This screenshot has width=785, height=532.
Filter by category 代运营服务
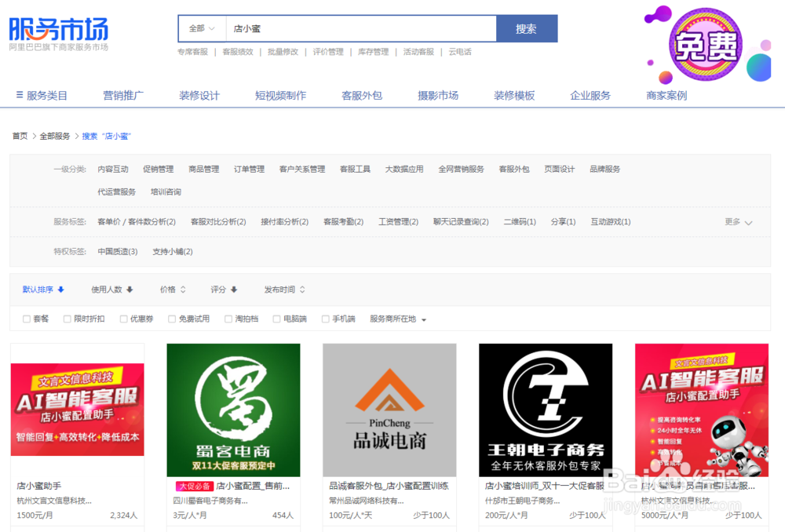tap(117, 191)
